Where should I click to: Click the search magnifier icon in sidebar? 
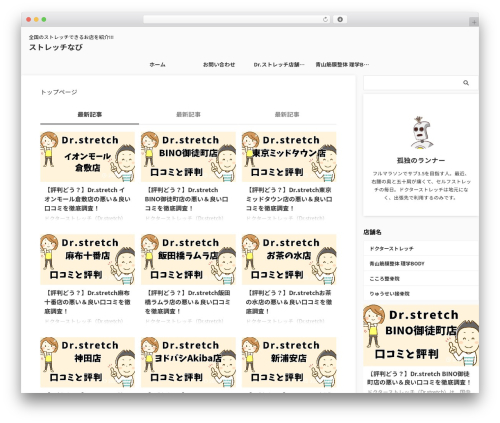click(466, 83)
